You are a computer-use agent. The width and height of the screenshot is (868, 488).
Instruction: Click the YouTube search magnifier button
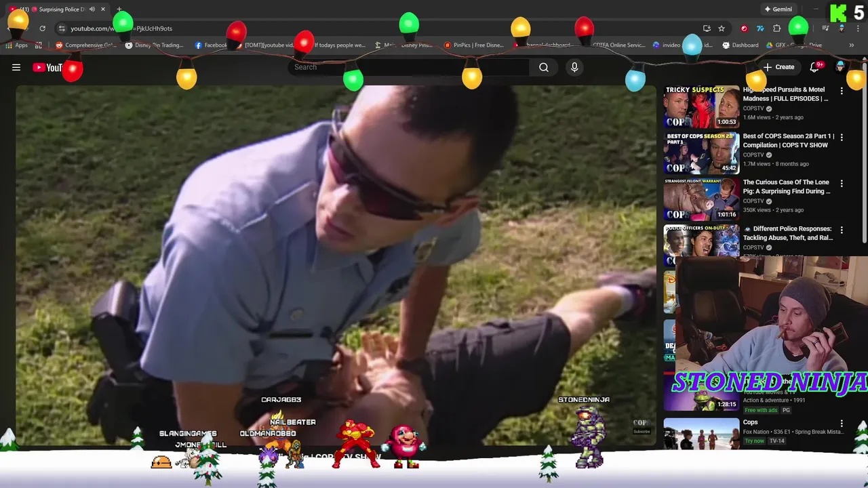click(x=544, y=67)
